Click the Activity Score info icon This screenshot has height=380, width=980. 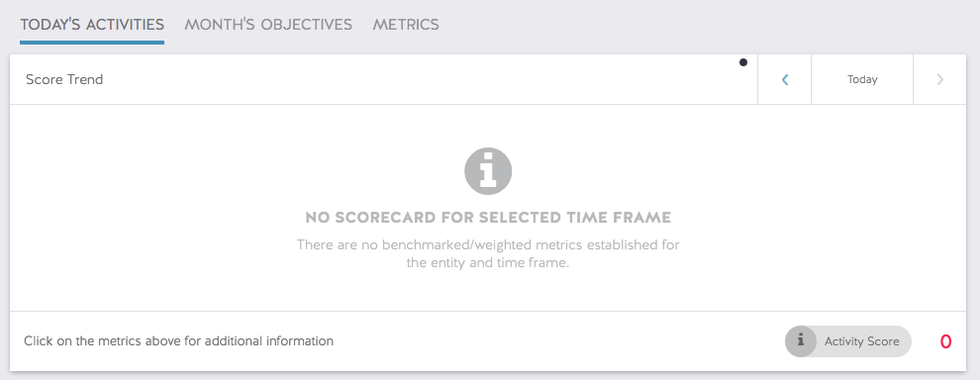coord(801,341)
